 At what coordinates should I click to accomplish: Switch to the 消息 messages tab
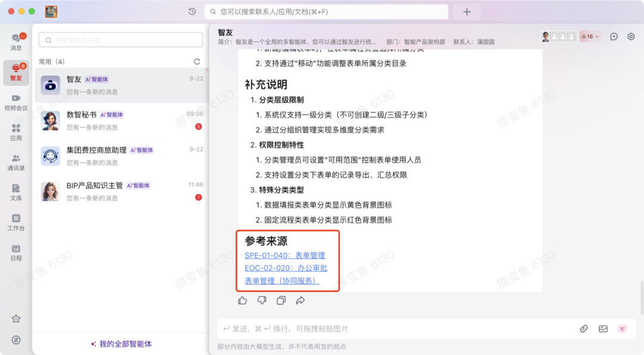[x=16, y=42]
